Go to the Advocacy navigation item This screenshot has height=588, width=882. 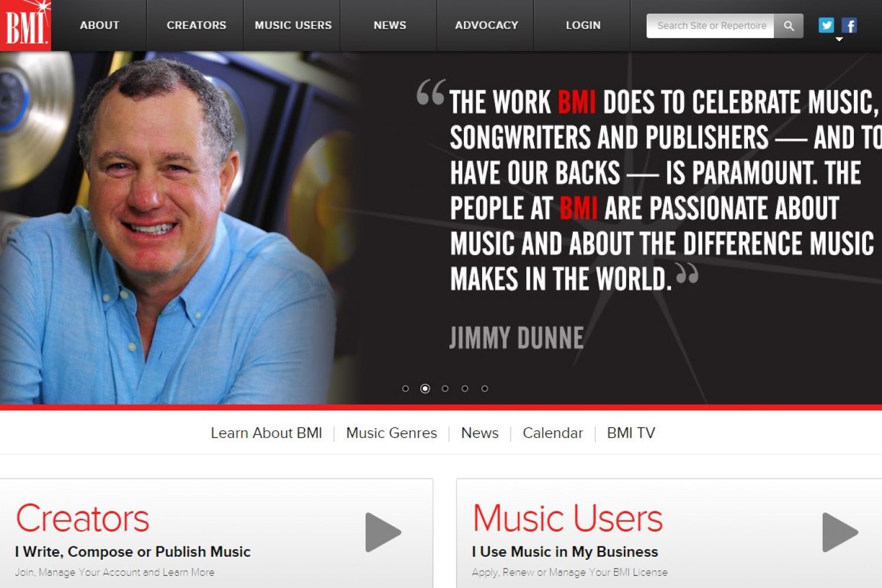pos(486,25)
